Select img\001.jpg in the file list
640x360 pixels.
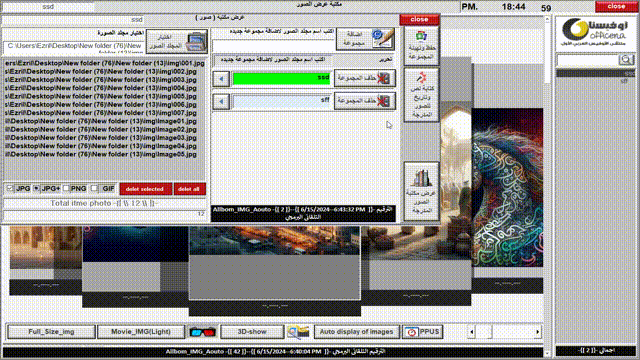(x=104, y=63)
